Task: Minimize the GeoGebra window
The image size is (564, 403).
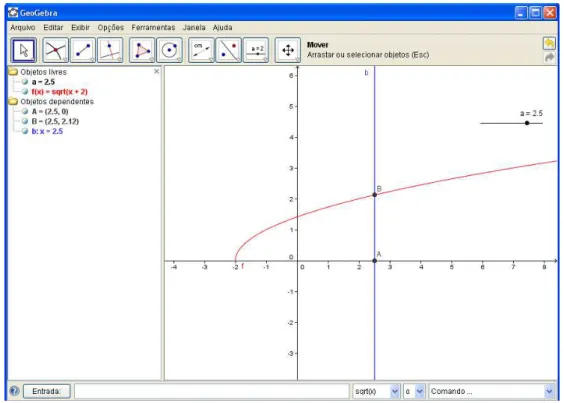Action: pyautogui.click(x=521, y=13)
